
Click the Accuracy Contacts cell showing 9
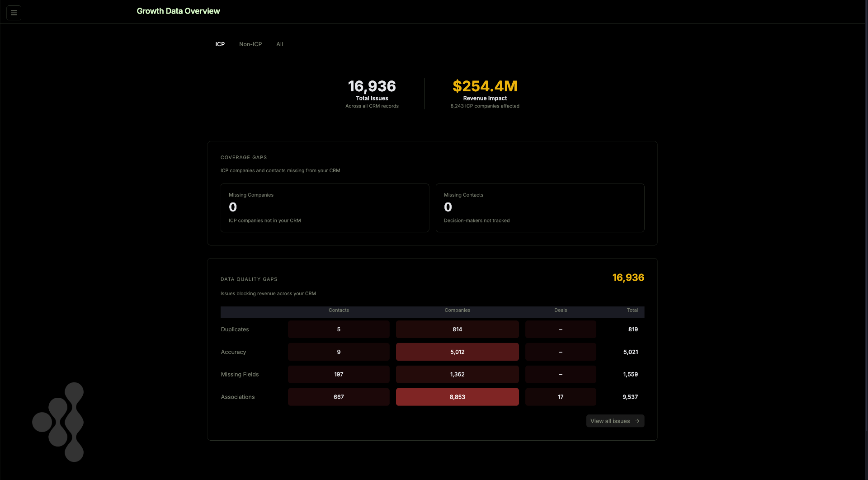tap(339, 352)
